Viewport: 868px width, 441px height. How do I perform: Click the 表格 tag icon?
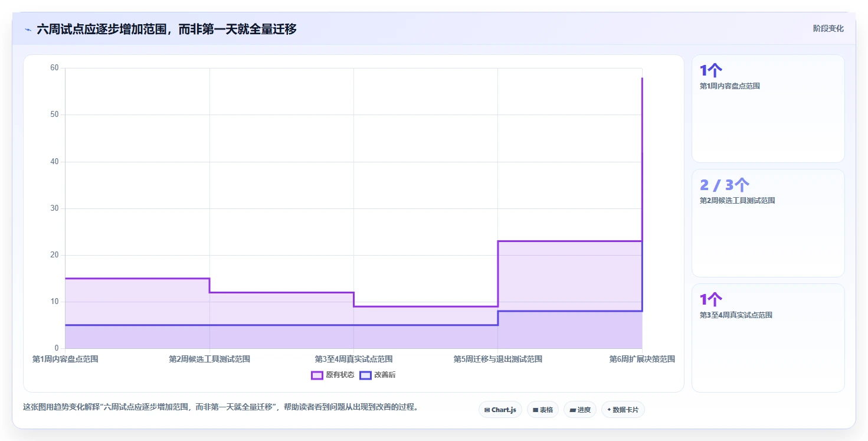pyautogui.click(x=535, y=410)
